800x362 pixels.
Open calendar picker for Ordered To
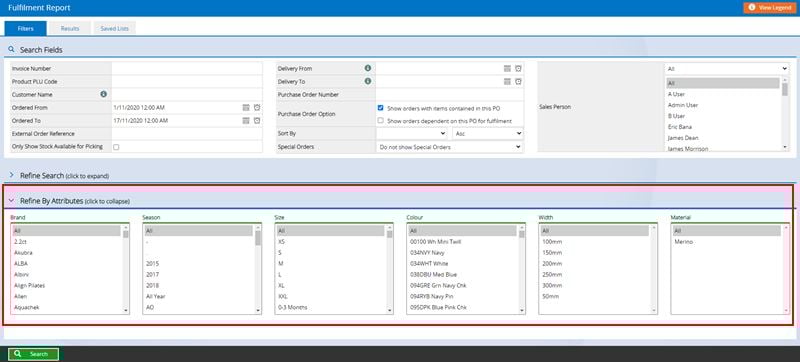246,121
